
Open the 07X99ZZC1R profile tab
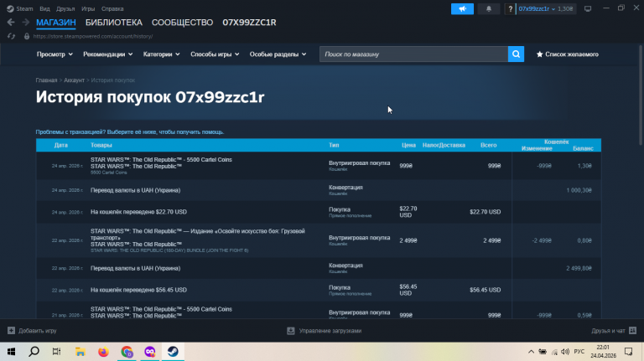click(x=249, y=23)
